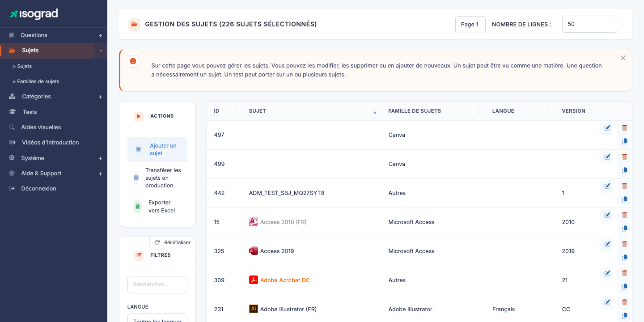
Task: Click the Page 1 button
Action: point(470,25)
